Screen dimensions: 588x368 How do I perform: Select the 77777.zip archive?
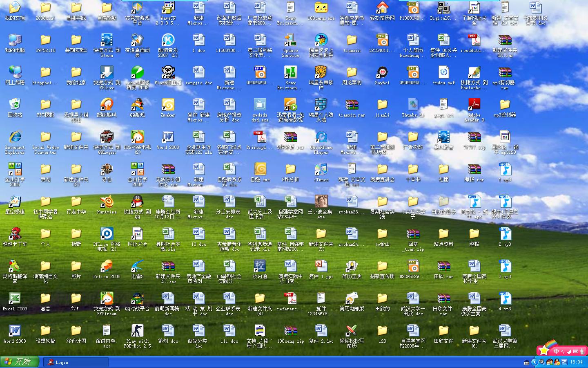[x=474, y=140]
